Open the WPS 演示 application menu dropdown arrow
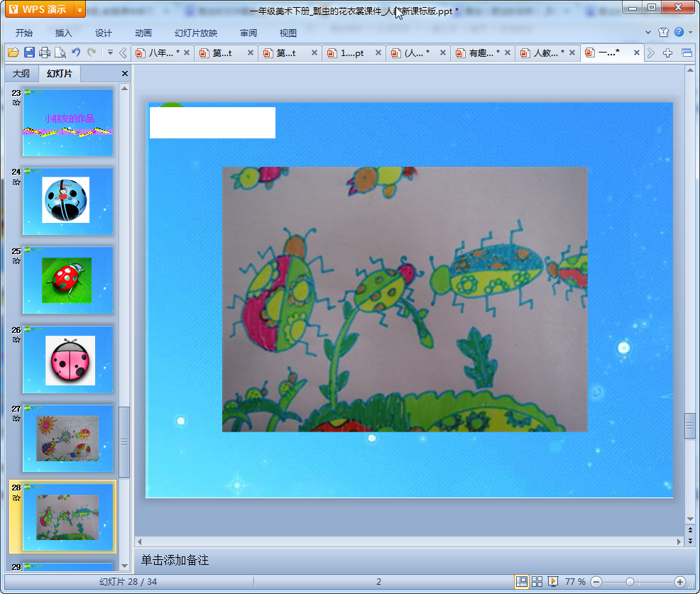This screenshot has width=700, height=594. point(80,9)
